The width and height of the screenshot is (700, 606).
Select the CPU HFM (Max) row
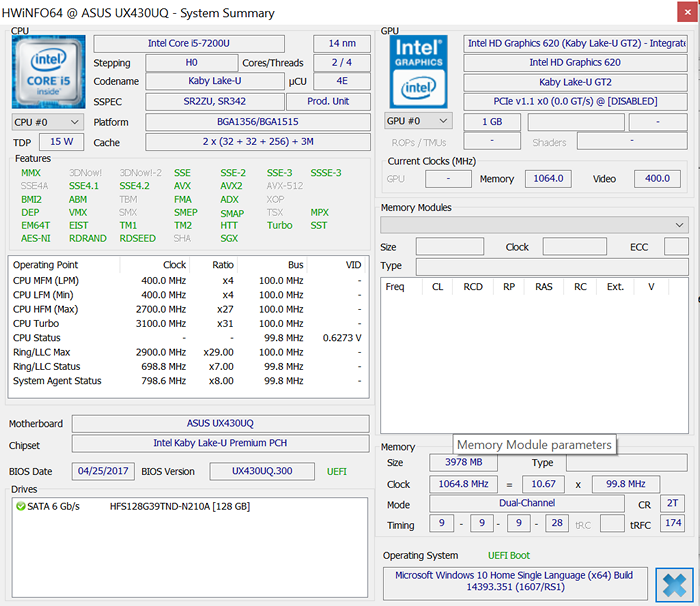(188, 309)
